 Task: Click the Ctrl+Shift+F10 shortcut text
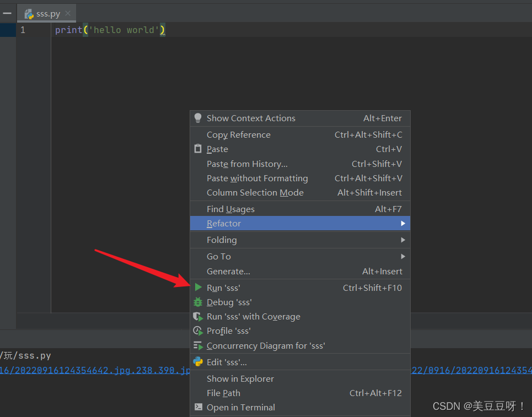coord(372,288)
